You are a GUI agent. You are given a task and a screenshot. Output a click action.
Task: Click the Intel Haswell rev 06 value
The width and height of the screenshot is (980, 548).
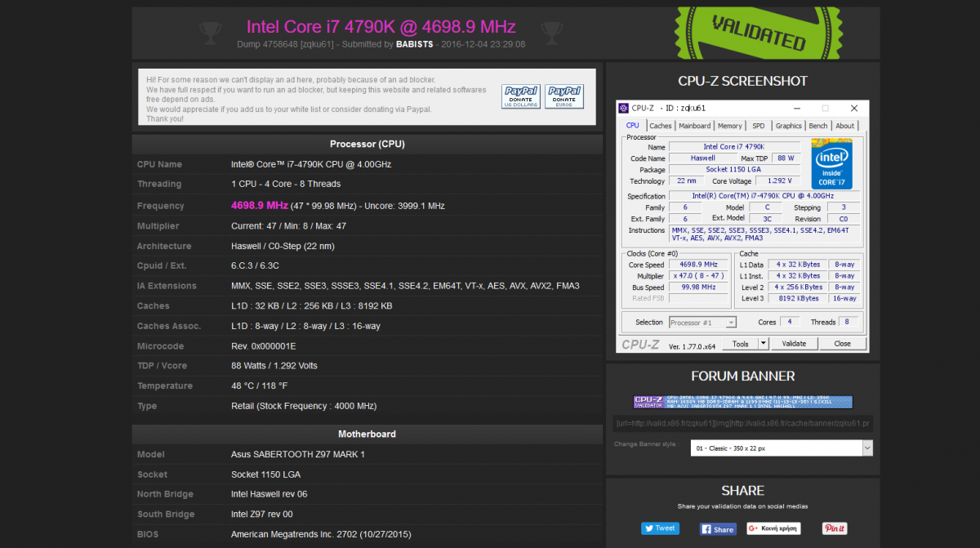click(269, 494)
